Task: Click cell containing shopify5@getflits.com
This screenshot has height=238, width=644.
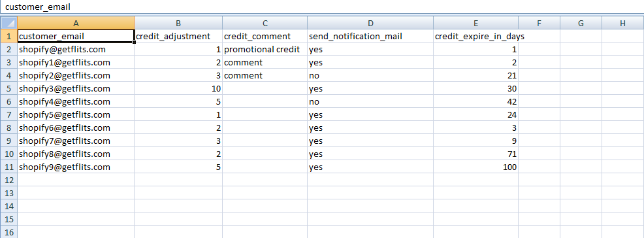Action: tap(76, 114)
